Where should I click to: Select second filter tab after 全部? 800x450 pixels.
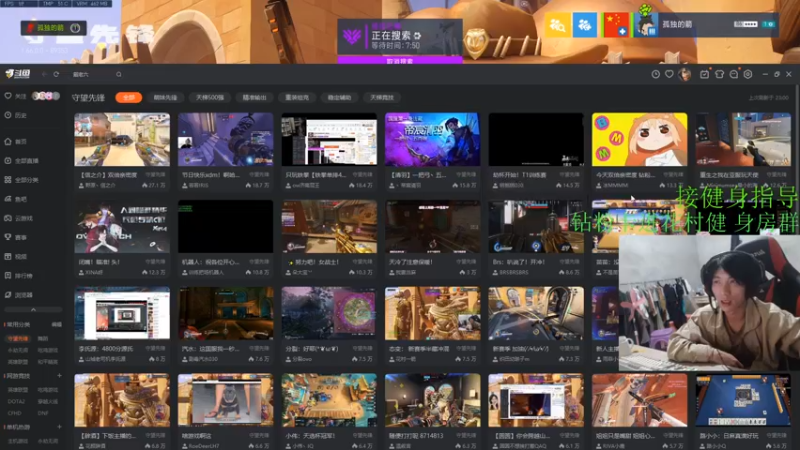[165, 97]
